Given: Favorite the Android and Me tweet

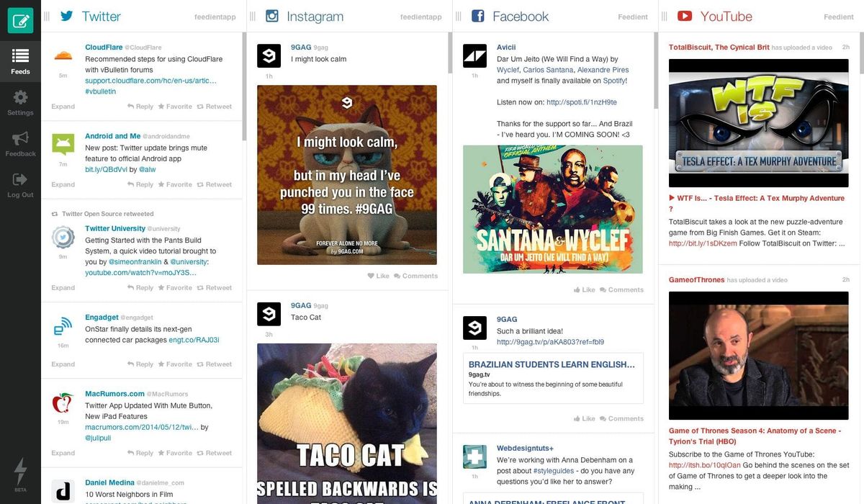Looking at the screenshot, I should pos(175,184).
